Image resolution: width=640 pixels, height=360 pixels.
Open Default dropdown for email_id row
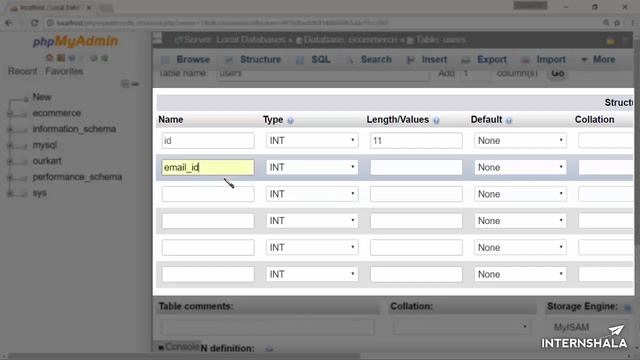coord(520,167)
